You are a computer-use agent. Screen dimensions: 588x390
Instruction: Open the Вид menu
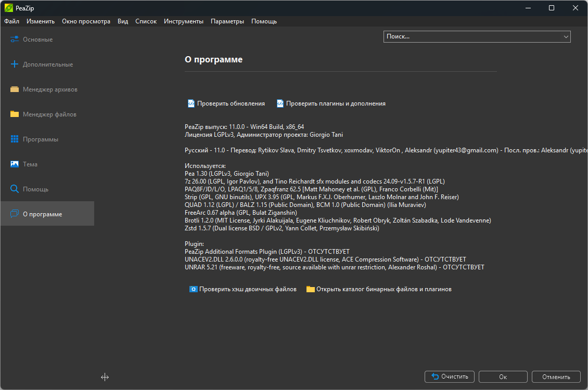pos(123,21)
